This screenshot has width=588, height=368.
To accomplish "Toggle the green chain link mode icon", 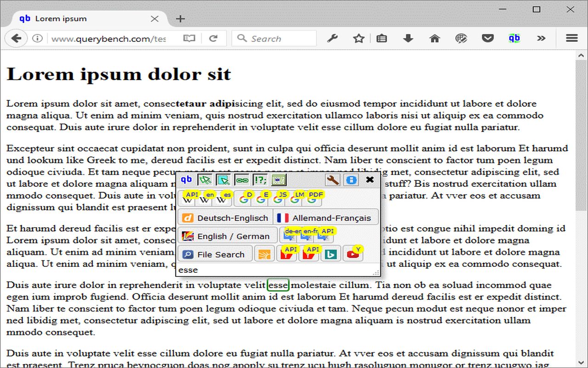I will pos(242,180).
